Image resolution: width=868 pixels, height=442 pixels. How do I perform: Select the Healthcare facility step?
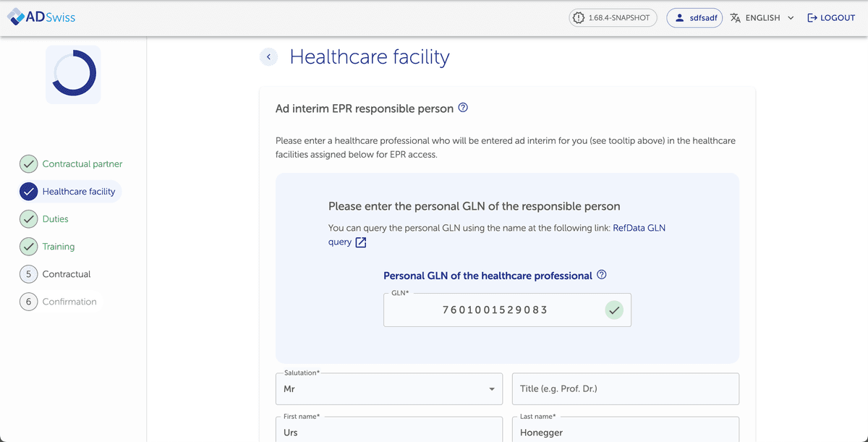(78, 192)
